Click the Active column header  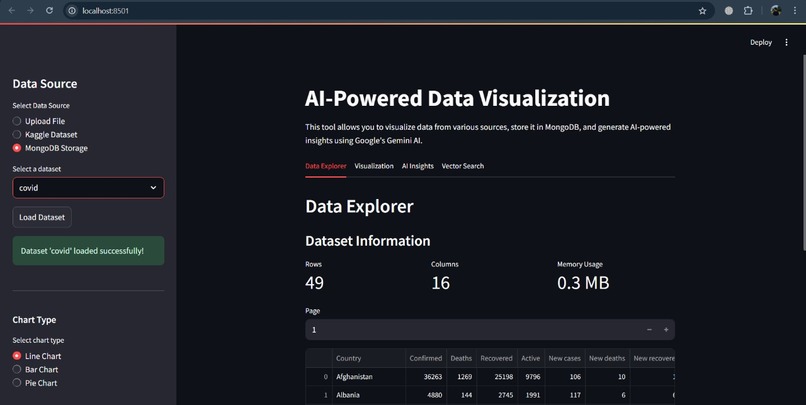(x=530, y=358)
